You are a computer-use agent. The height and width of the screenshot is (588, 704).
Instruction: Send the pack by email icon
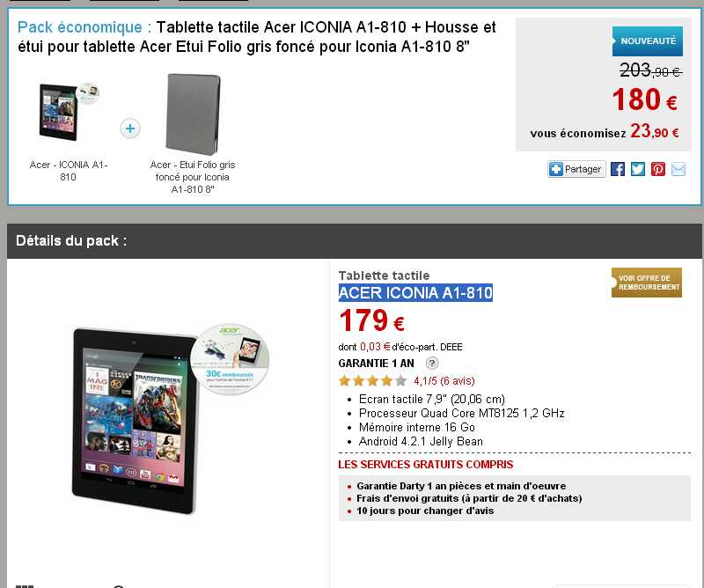(678, 169)
